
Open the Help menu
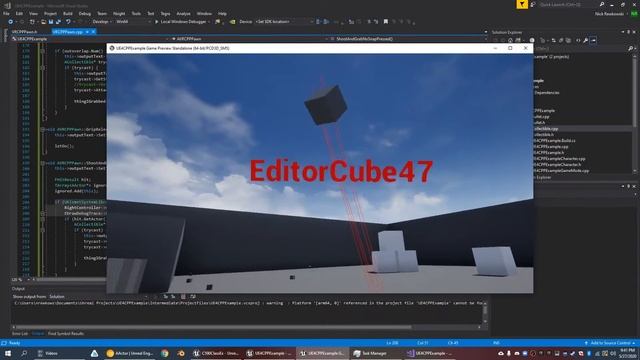click(222, 13)
